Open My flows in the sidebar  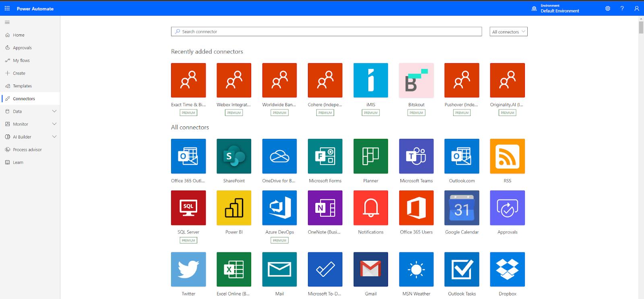[x=30, y=60]
